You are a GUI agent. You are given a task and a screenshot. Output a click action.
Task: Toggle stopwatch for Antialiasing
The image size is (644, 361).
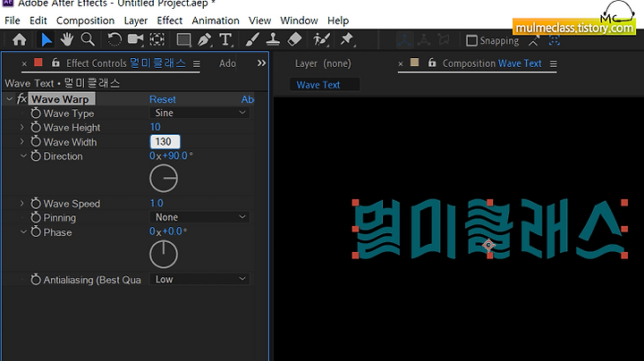pyautogui.click(x=36, y=280)
